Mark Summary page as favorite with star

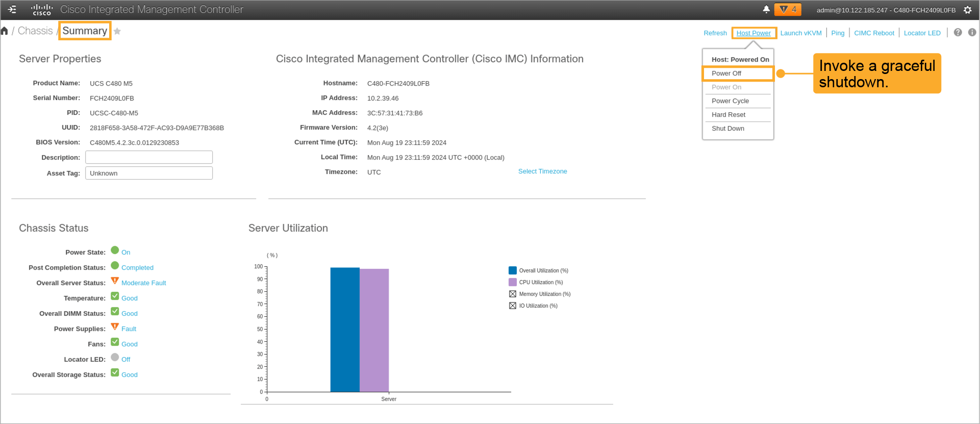[117, 31]
